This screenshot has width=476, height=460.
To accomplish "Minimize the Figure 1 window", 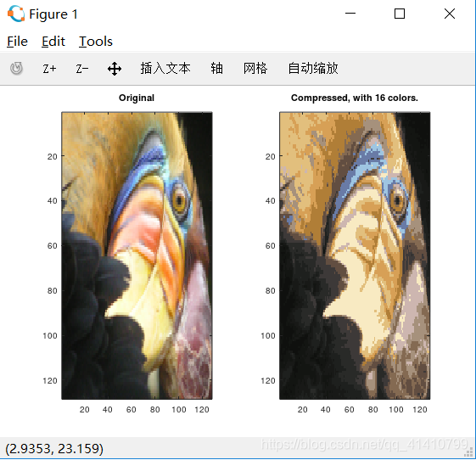I will click(350, 14).
